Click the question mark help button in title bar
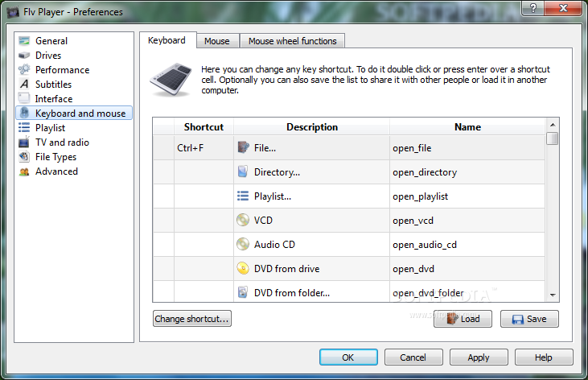588x380 pixels. click(532, 8)
